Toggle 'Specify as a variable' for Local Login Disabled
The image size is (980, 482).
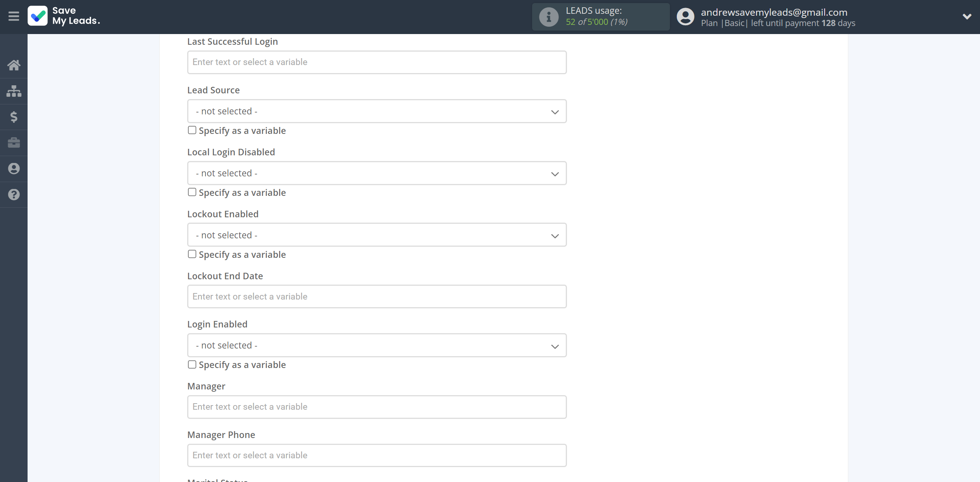click(192, 192)
